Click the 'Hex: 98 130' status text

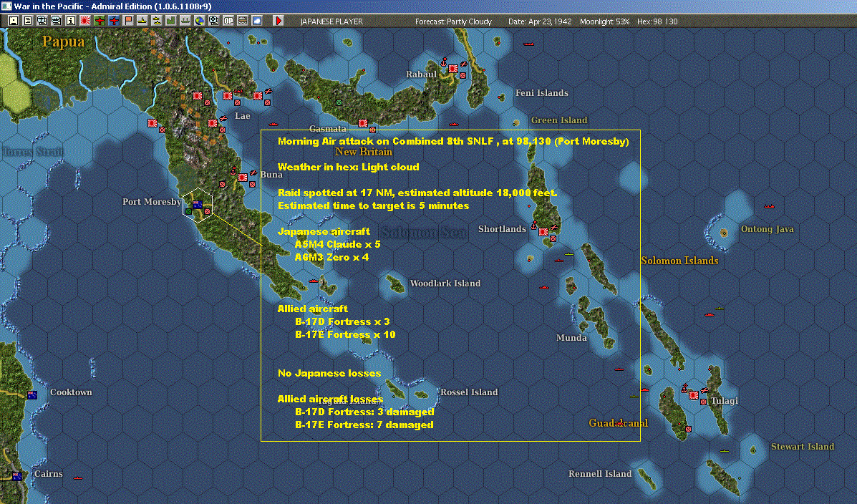point(657,21)
